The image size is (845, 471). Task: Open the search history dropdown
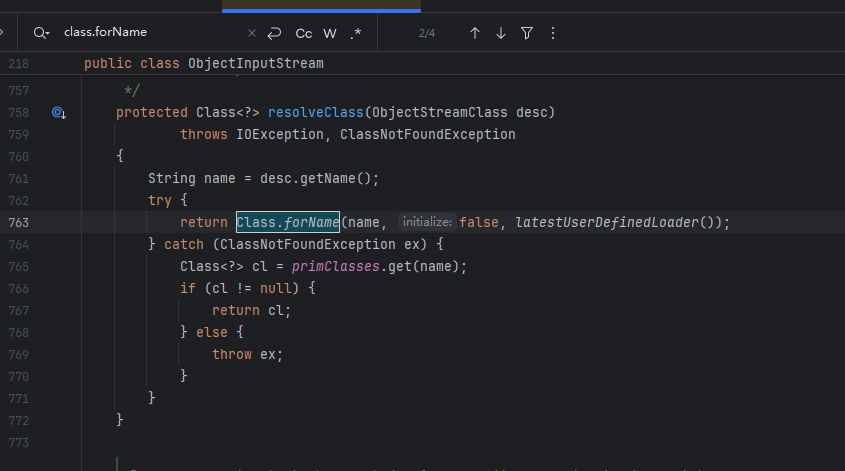click(x=41, y=33)
